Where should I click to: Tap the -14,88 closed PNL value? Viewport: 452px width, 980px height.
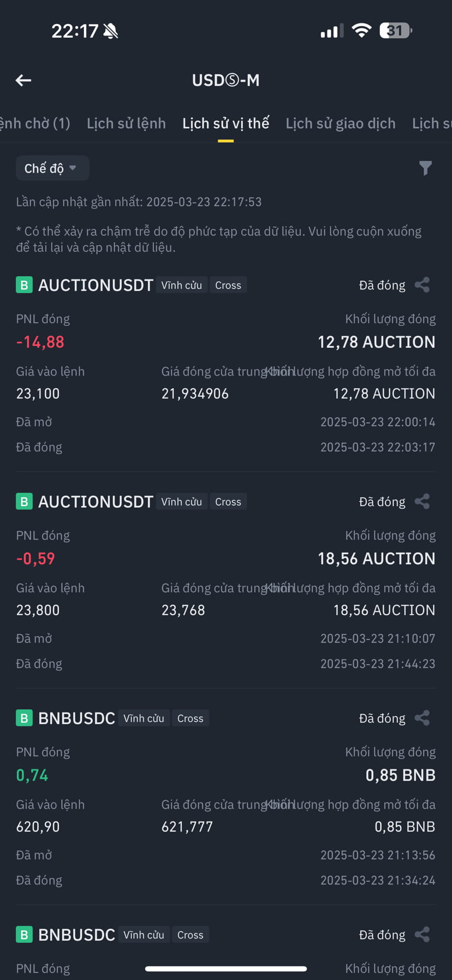point(40,342)
